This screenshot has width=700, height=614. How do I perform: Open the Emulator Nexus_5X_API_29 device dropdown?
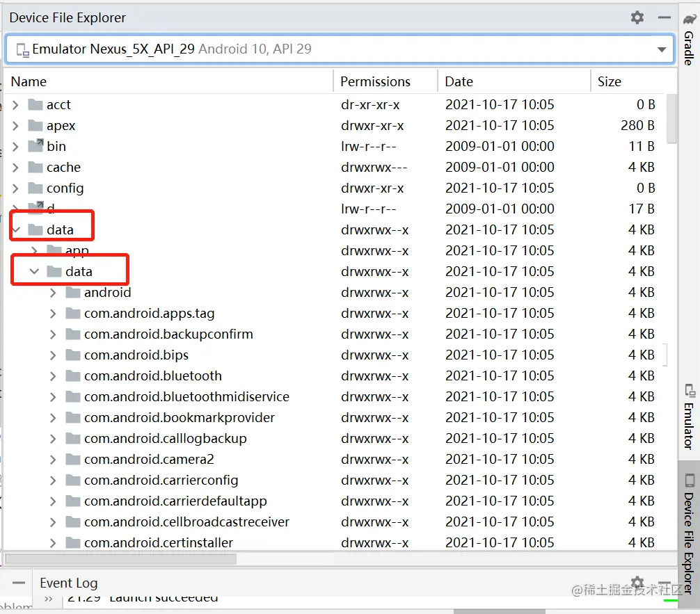663,49
